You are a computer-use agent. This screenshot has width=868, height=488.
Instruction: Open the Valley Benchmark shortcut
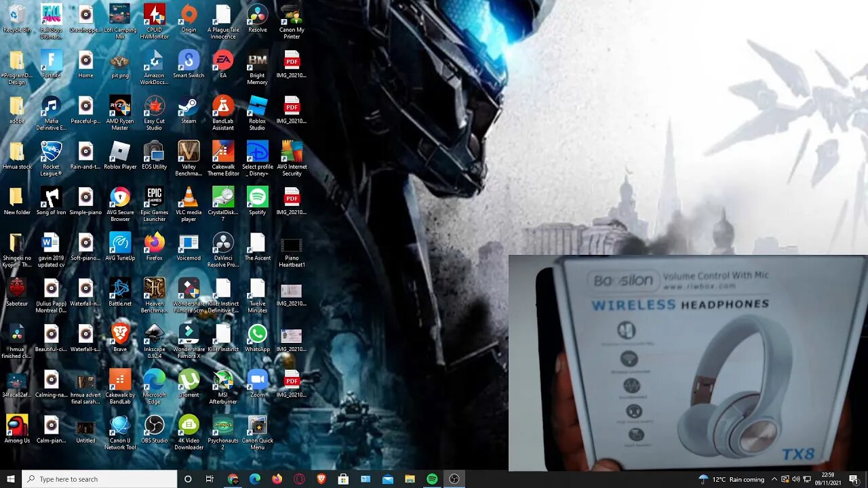[x=189, y=159]
